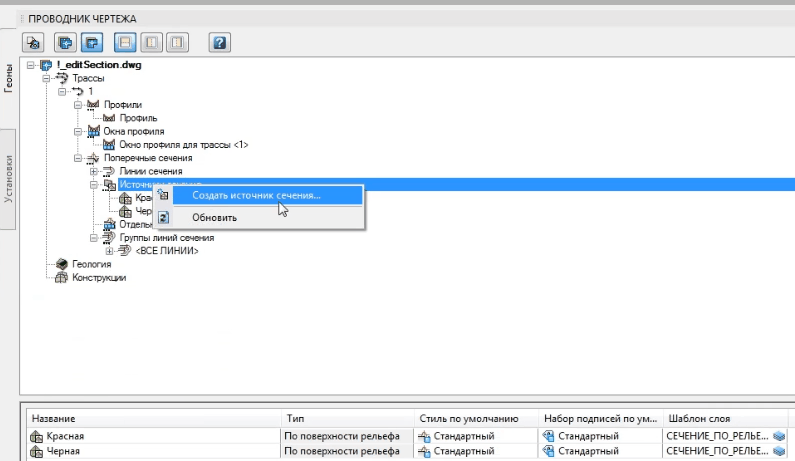
Task: Click the Тип column header
Action: pos(345,418)
